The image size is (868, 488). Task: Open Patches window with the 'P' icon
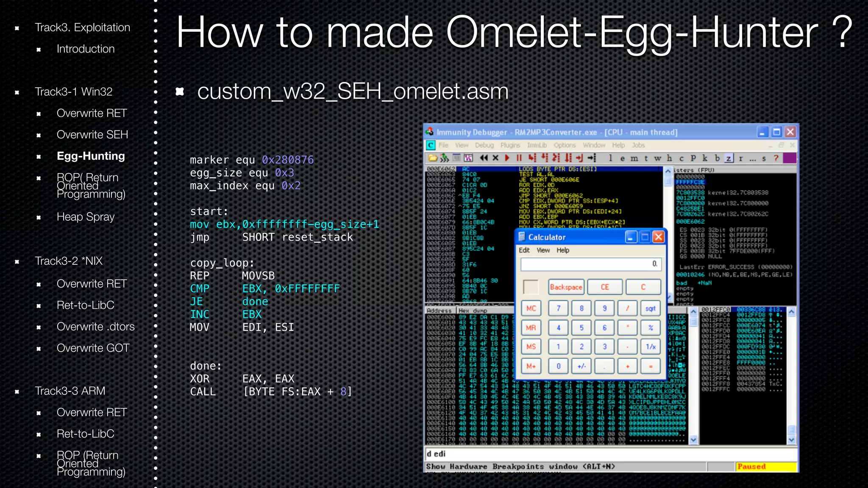coord(693,158)
